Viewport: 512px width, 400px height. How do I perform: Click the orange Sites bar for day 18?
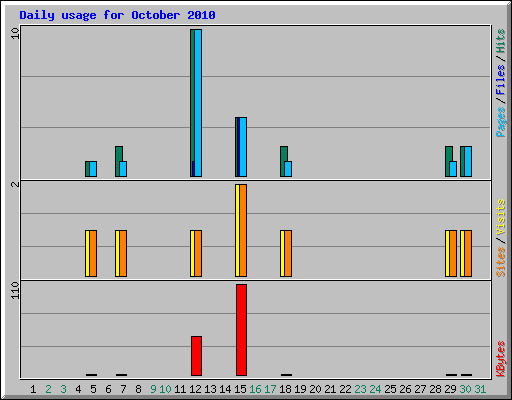click(x=288, y=253)
